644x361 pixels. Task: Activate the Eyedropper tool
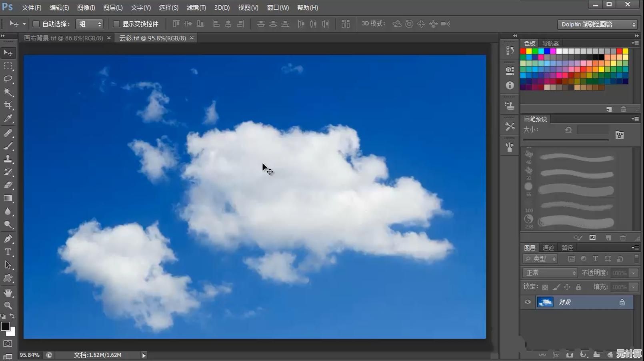click(8, 118)
